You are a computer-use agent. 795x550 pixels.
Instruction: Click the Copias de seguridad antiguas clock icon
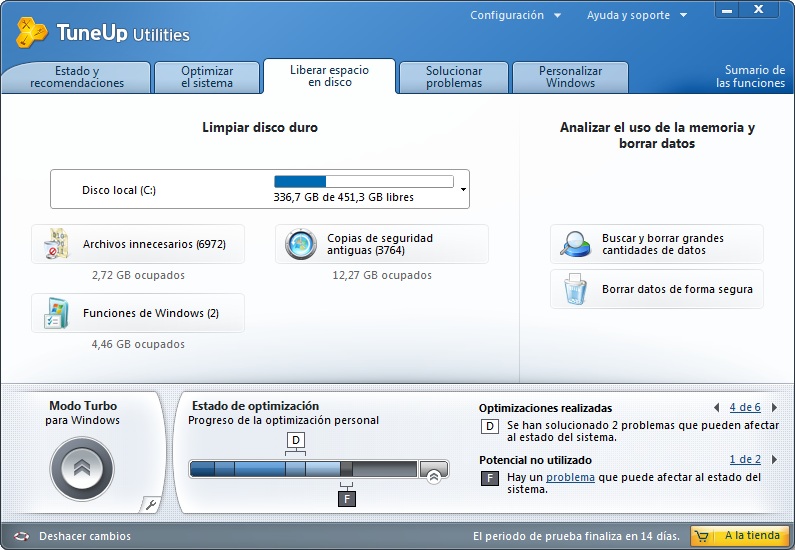click(x=301, y=244)
